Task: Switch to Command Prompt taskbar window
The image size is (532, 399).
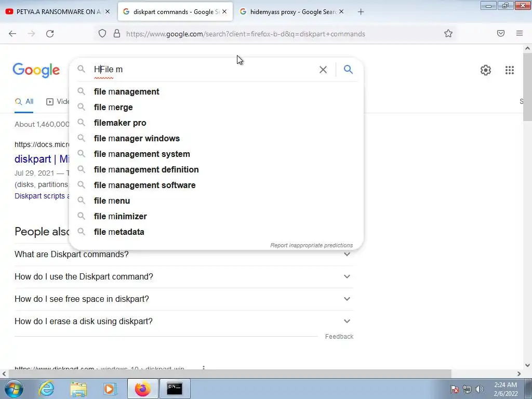Action: [175, 389]
